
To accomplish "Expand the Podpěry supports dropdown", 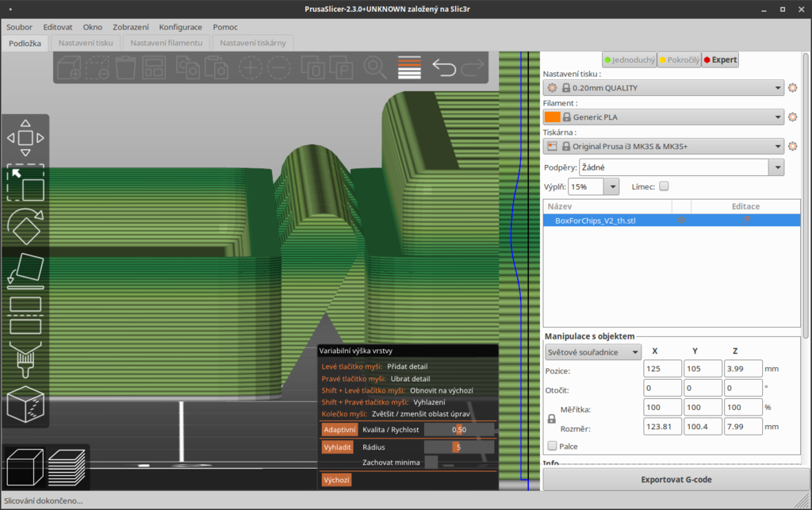I will [777, 167].
